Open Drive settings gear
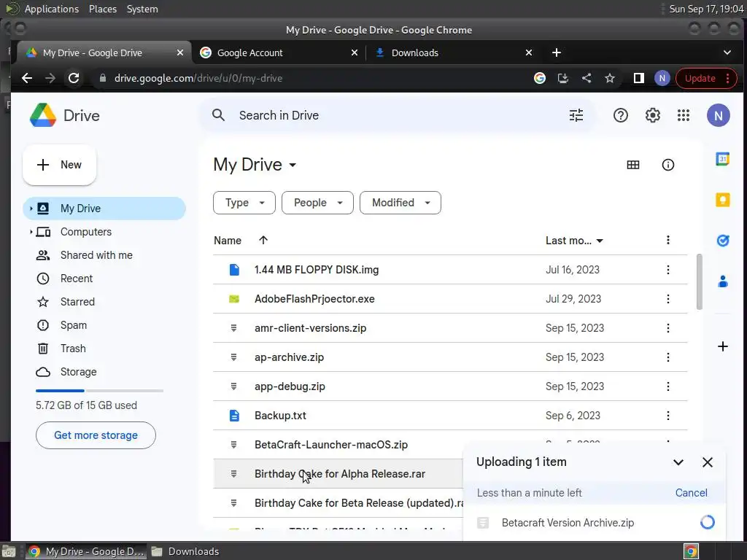This screenshot has height=560, width=747. (x=652, y=115)
